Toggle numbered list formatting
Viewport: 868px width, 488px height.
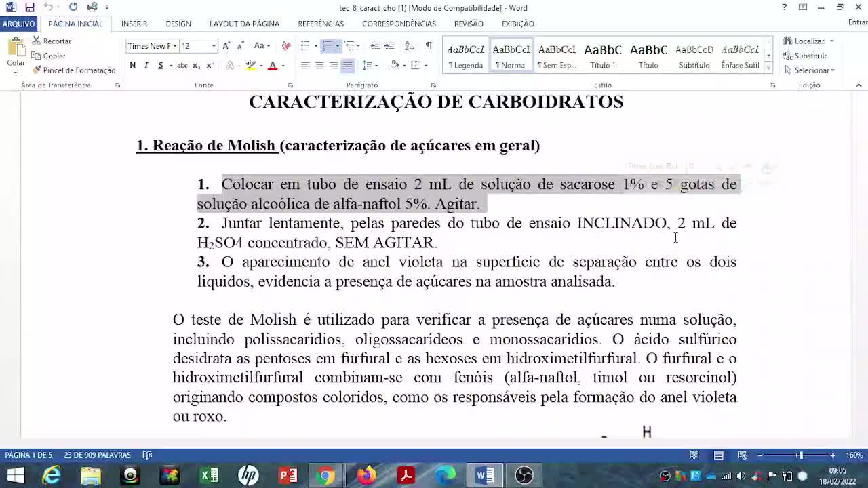pos(327,46)
